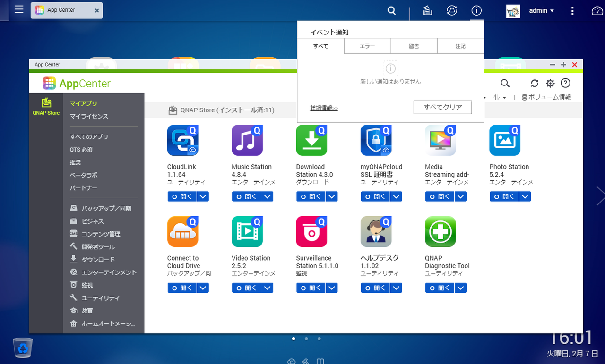Image resolution: width=605 pixels, height=364 pixels.
Task: Go to the second desktop page dot
Action: [306, 339]
